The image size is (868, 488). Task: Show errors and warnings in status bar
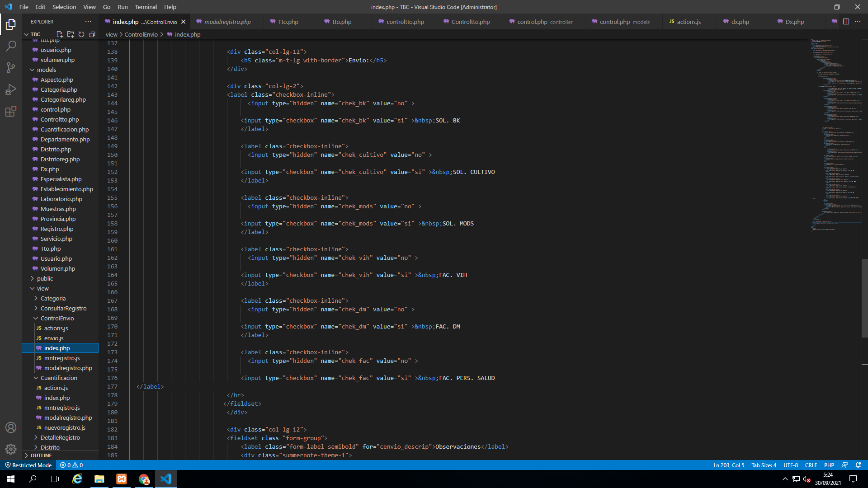pos(71,465)
